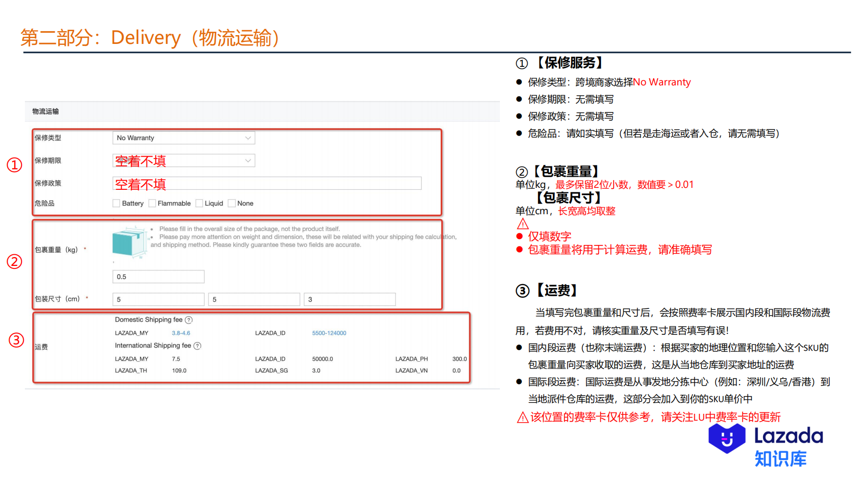Click LAZADA_ID under International Shipping fee
This screenshot has width=868, height=488.
(x=270, y=359)
